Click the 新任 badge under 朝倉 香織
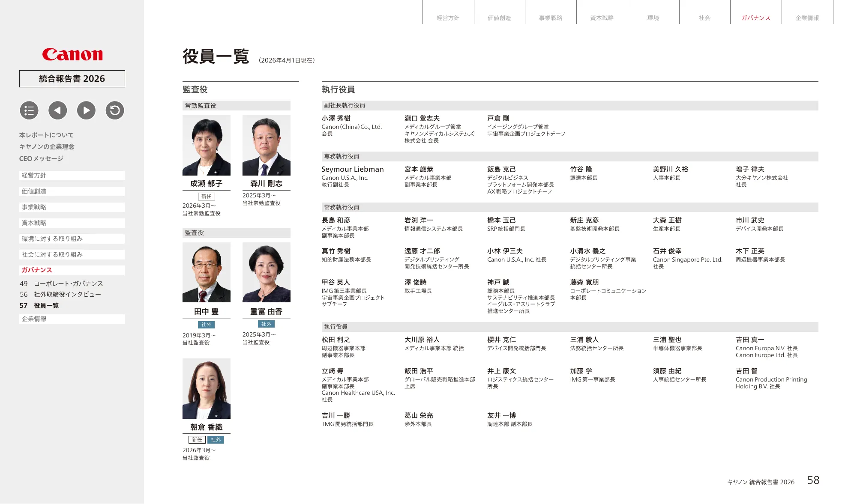This screenshot has width=857, height=504. [197, 440]
